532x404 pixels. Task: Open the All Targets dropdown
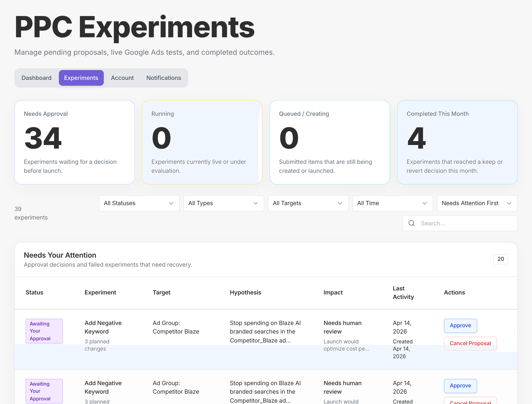[x=308, y=203]
